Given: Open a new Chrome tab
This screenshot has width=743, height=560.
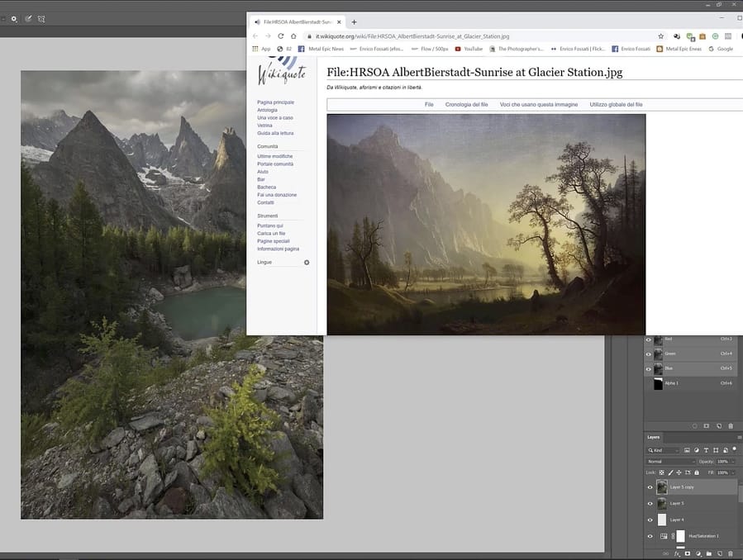Looking at the screenshot, I should click(x=354, y=21).
